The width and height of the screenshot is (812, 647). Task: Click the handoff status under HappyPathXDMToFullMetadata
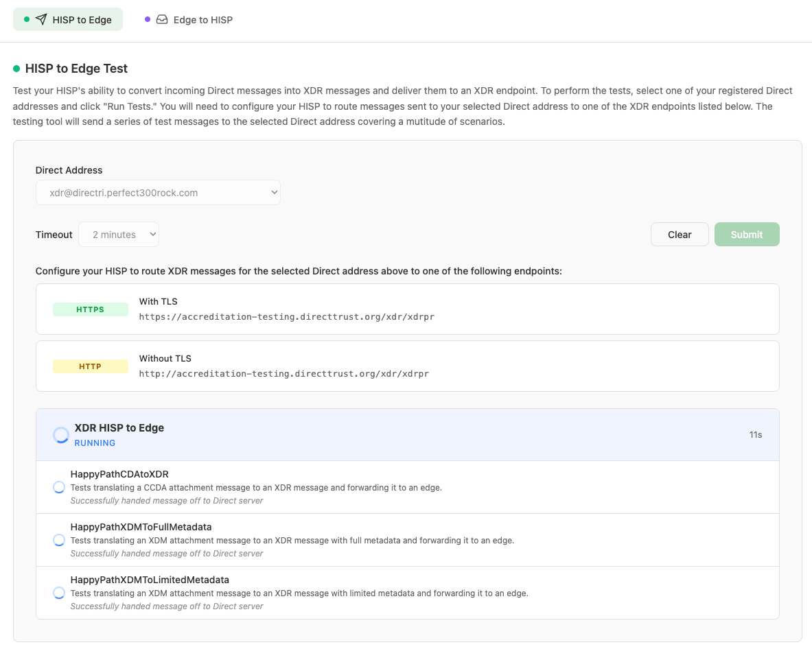167,553
